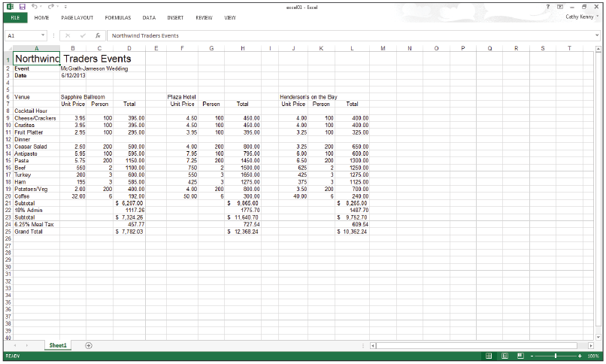The height and width of the screenshot is (364, 606).
Task: Open the Name Box dropdown arrow
Action: [x=43, y=35]
